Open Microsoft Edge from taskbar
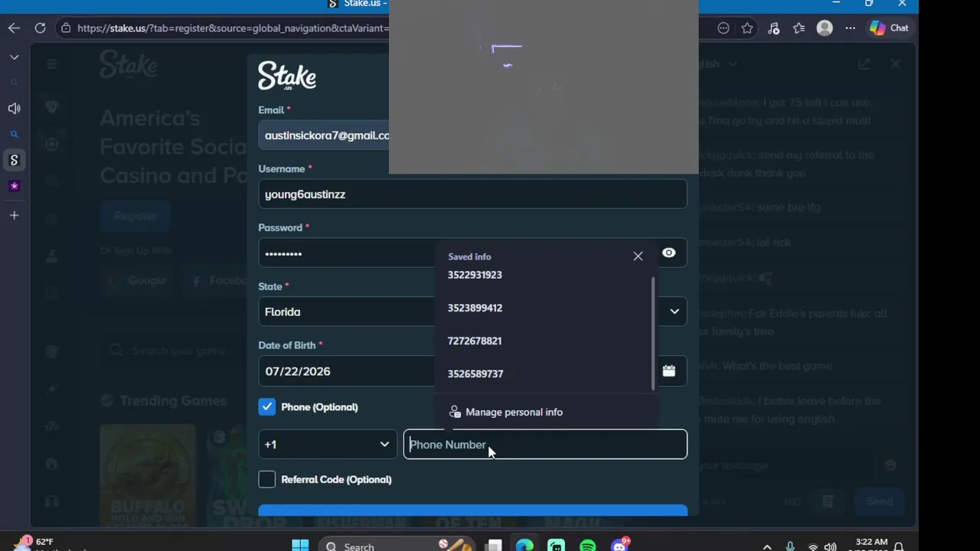 tap(524, 546)
